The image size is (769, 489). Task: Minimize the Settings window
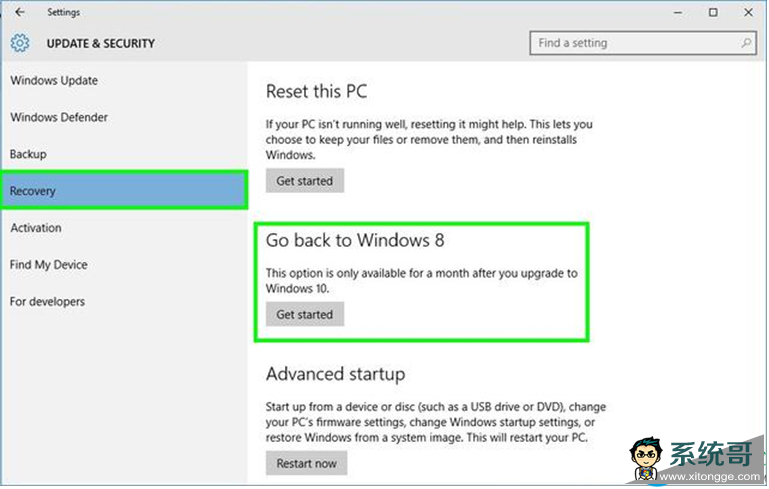point(678,12)
